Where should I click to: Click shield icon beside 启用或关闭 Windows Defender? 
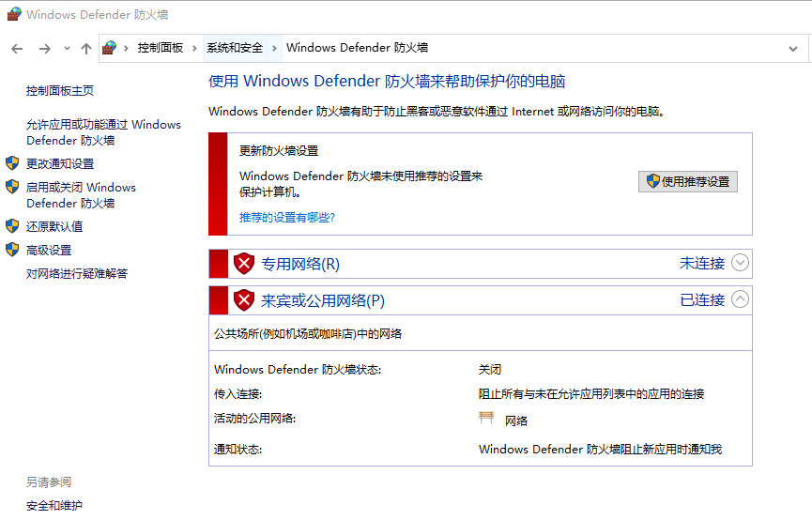[12, 187]
